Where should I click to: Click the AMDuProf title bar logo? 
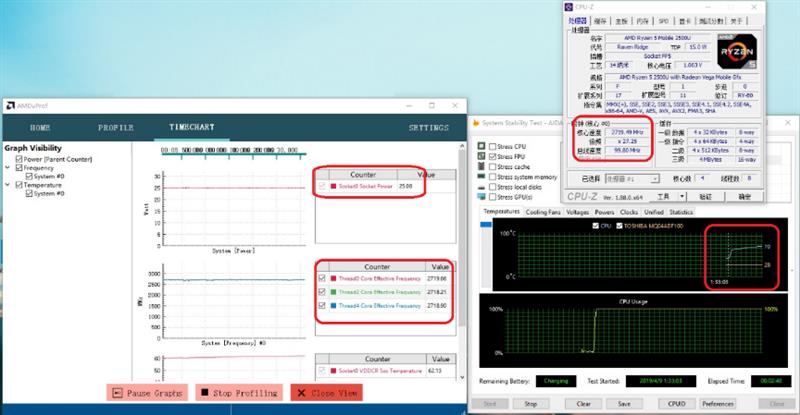pos(8,104)
